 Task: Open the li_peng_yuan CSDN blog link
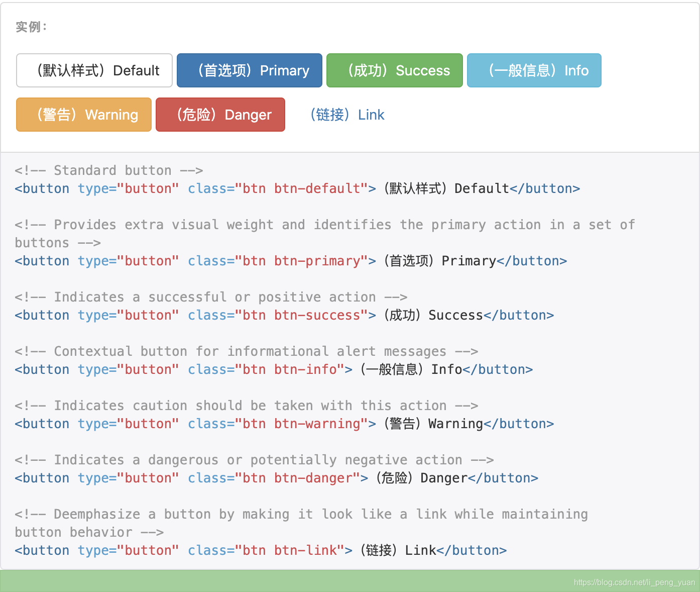[634, 582]
